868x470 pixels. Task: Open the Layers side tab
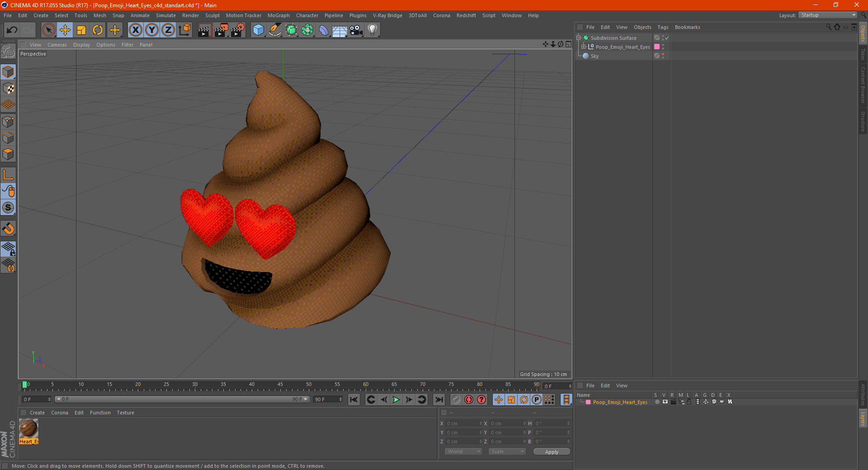863,418
